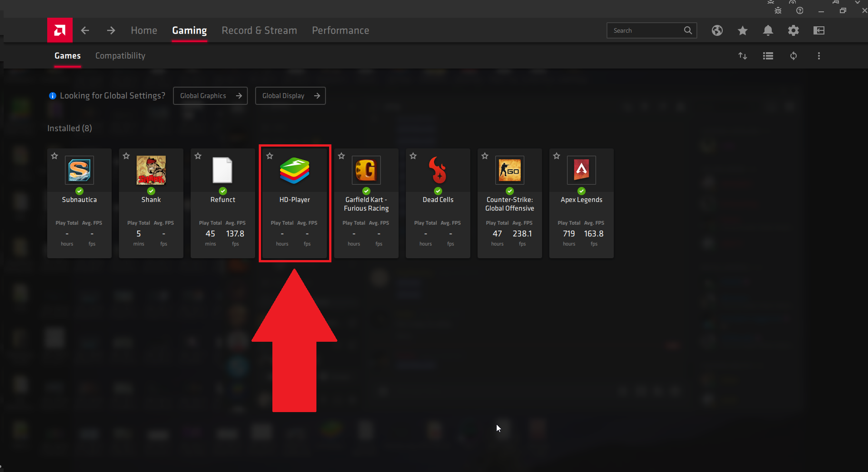868x472 pixels.
Task: Favorite Subnautica with its star
Action: 54,156
